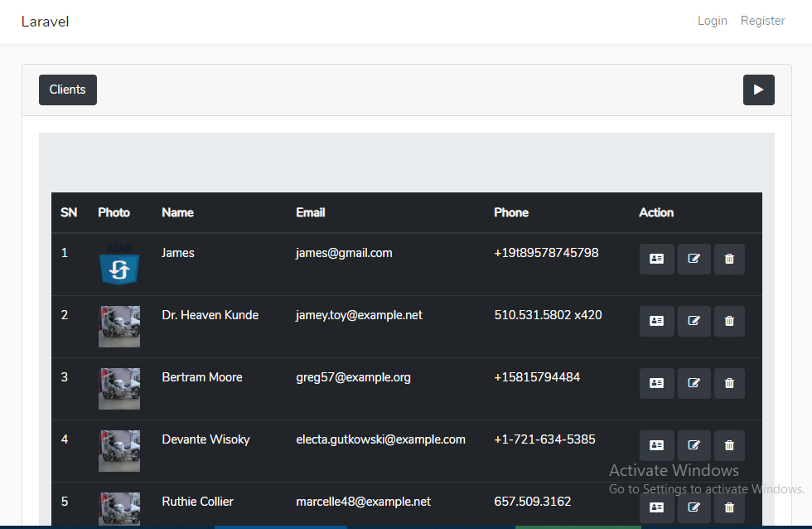Delete the James client row

pyautogui.click(x=729, y=259)
